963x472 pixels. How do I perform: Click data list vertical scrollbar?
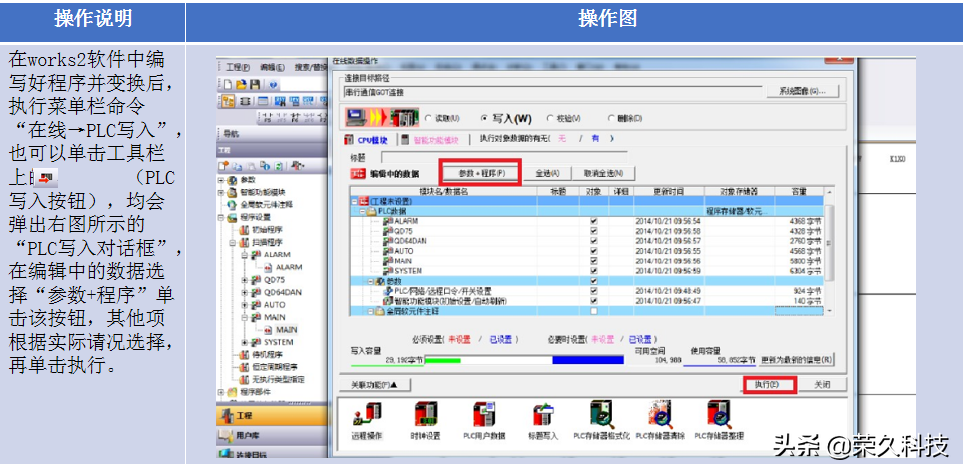(x=830, y=252)
